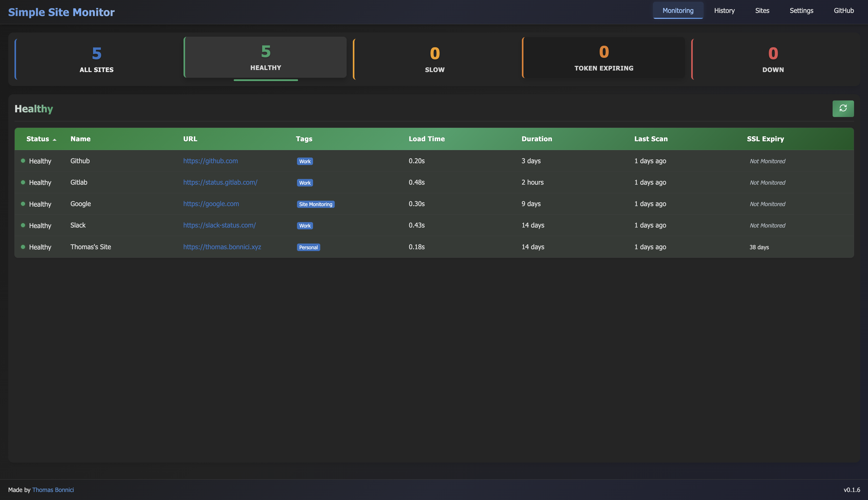Sort by the Last Scan column header
The height and width of the screenshot is (500, 868).
point(651,139)
